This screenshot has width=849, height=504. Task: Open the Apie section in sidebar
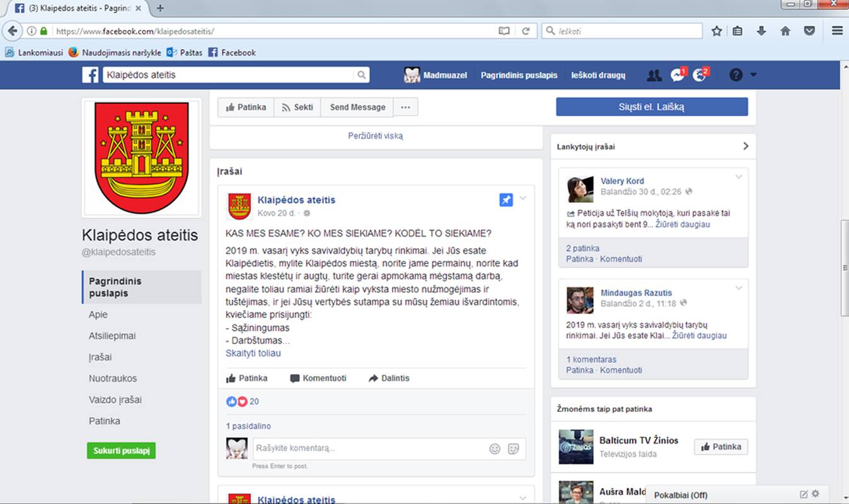tap(98, 314)
